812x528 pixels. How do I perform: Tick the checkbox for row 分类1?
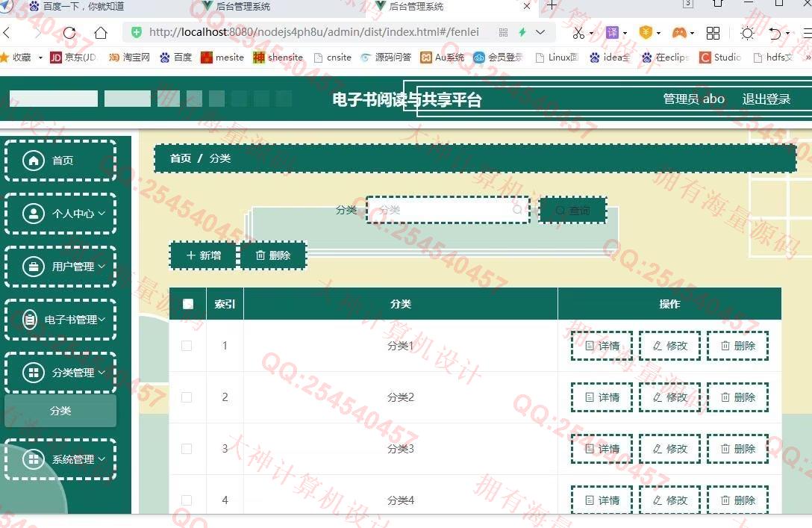point(187,346)
